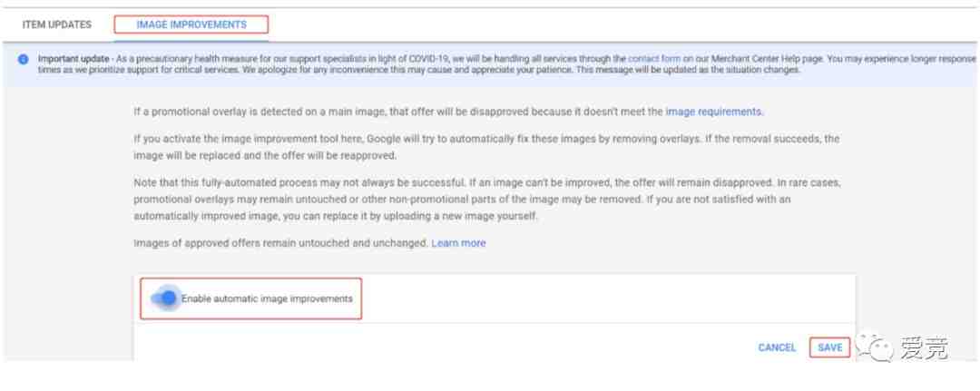Viewport: 980px width, 391px height.
Task: Toggle Enable automatic image improvements switch
Action: tap(165, 298)
